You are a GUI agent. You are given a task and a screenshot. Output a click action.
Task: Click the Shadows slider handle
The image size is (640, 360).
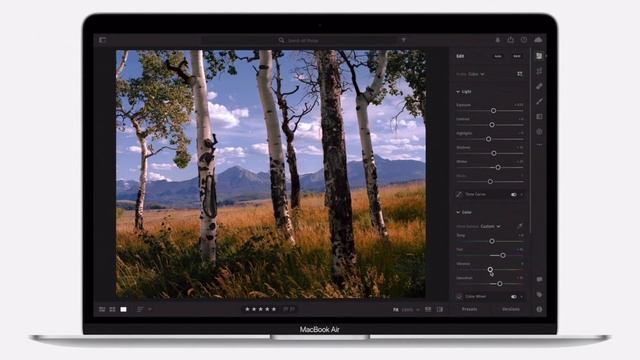click(493, 153)
